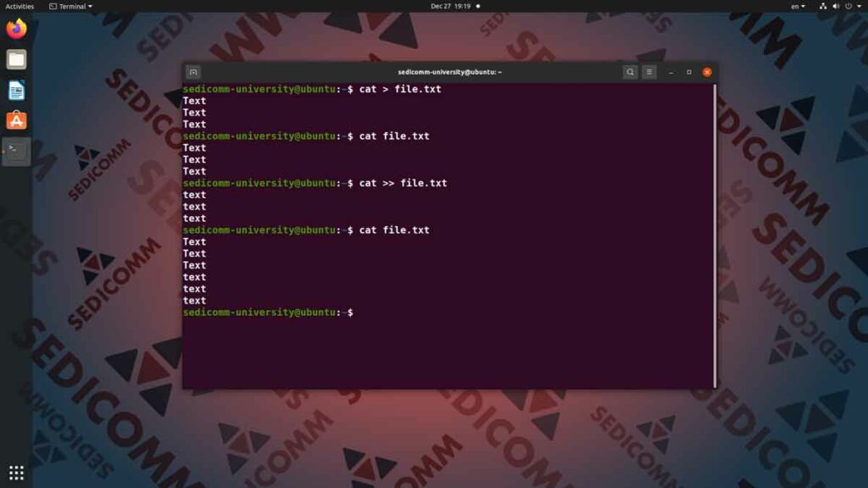The image size is (868, 488).
Task: Open Ubuntu Software from the dock
Action: pyautogui.click(x=16, y=120)
